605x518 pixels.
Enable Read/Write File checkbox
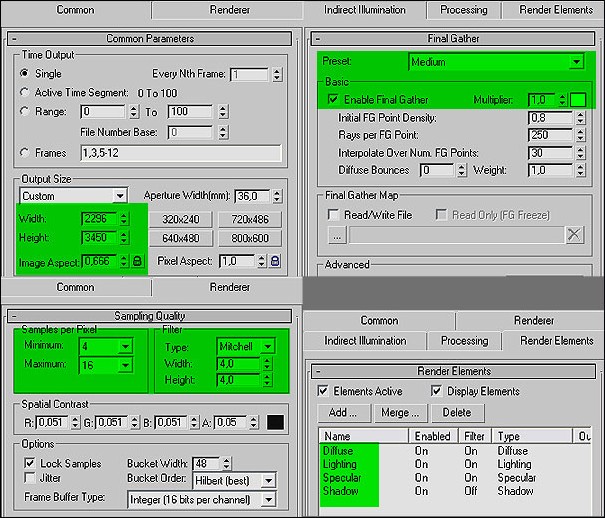point(333,214)
